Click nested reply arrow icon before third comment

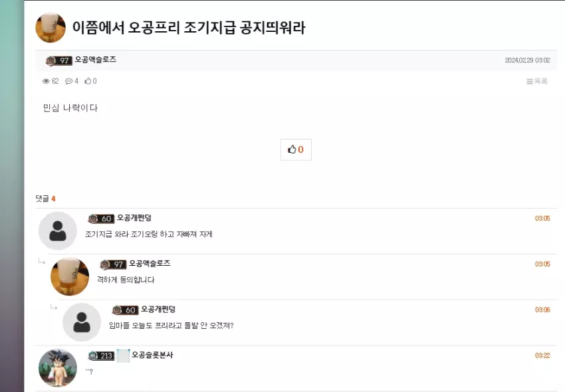tap(53, 308)
